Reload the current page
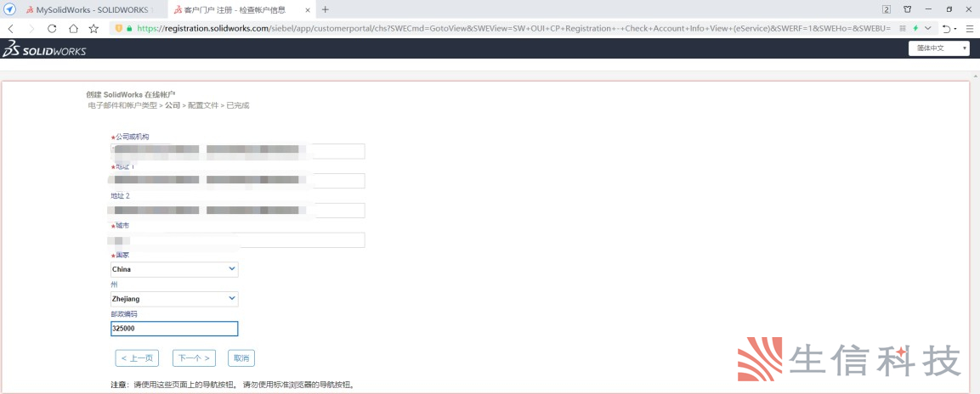Image resolution: width=980 pixels, height=394 pixels. pyautogui.click(x=52, y=28)
